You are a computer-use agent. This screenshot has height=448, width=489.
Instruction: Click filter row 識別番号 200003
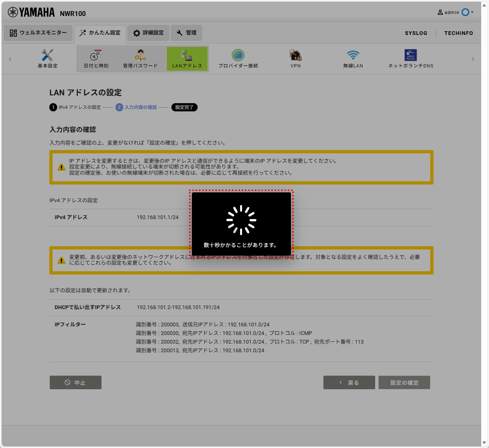tap(203, 324)
